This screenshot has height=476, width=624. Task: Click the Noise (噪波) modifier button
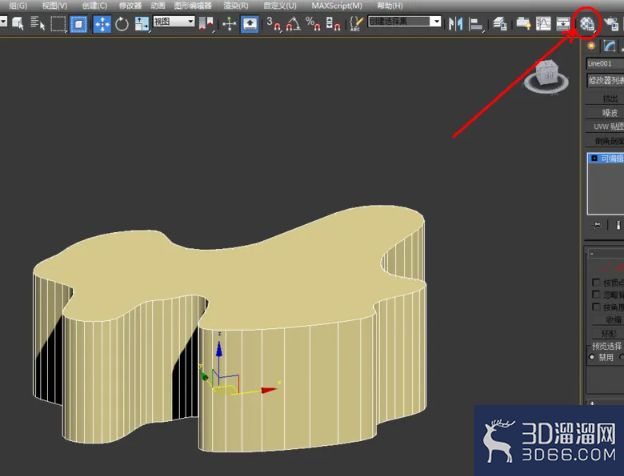tap(605, 113)
